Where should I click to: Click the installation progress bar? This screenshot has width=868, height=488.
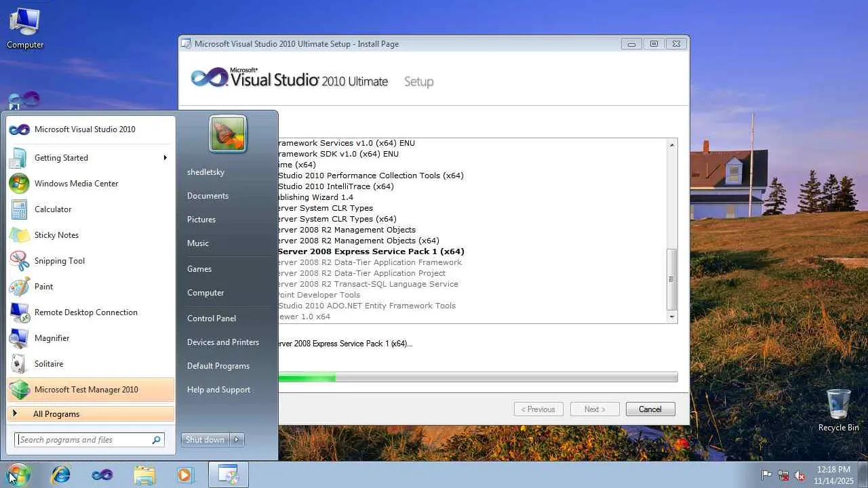coord(477,377)
